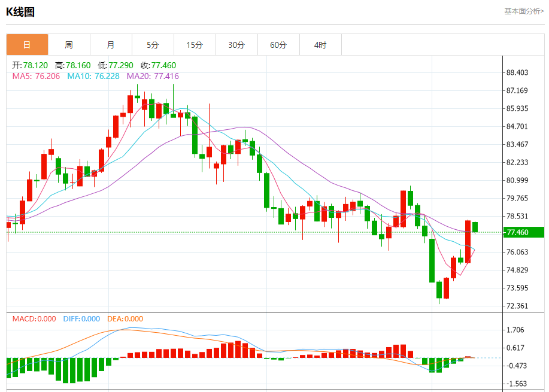This screenshot has height=392, width=549.
Task: Click the 开:78.120 open price value
Action: [x=30, y=65]
